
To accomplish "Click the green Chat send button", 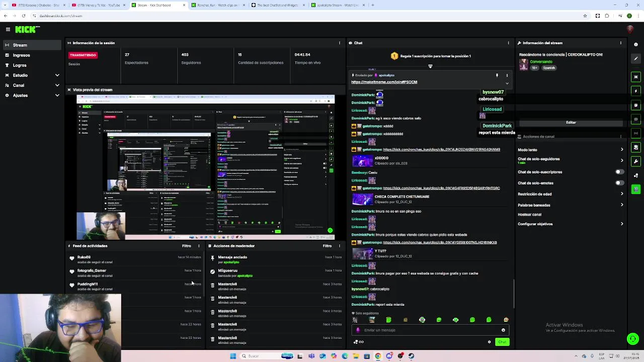I will point(502,342).
